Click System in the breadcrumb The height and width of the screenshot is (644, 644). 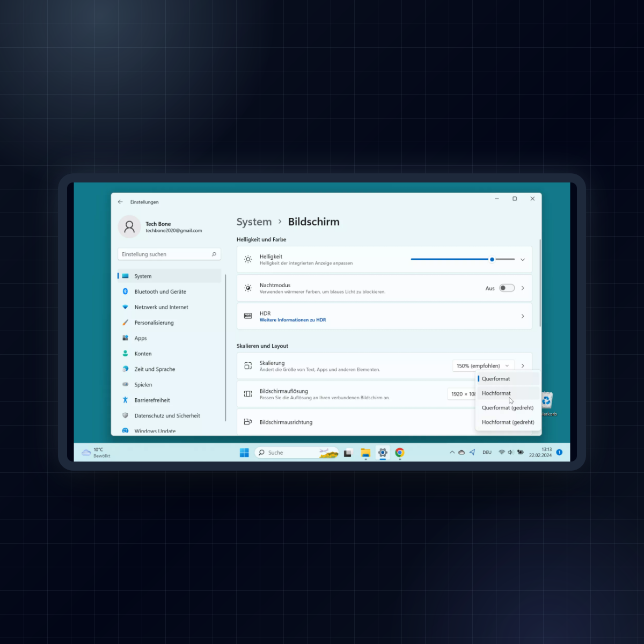(x=254, y=222)
